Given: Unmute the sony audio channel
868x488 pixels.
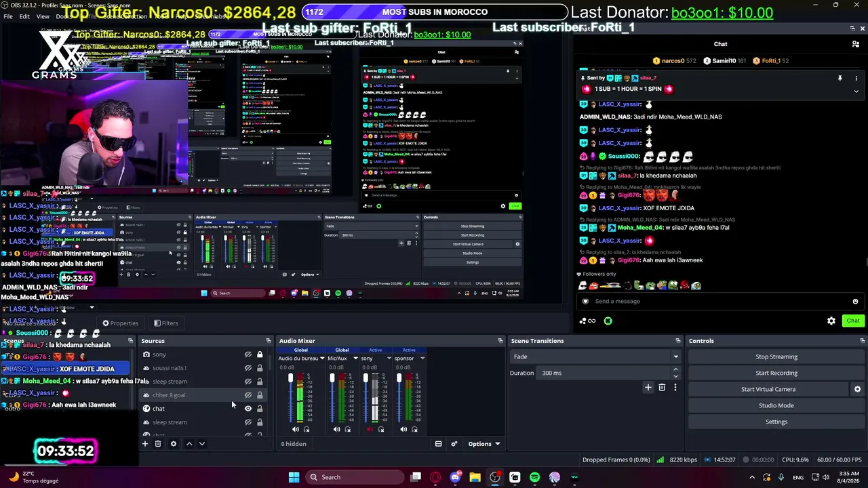Looking at the screenshot, I should click(370, 429).
